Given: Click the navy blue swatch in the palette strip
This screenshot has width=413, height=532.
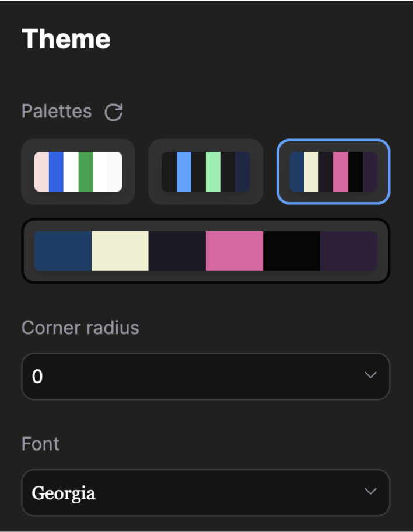Looking at the screenshot, I should click(x=63, y=251).
